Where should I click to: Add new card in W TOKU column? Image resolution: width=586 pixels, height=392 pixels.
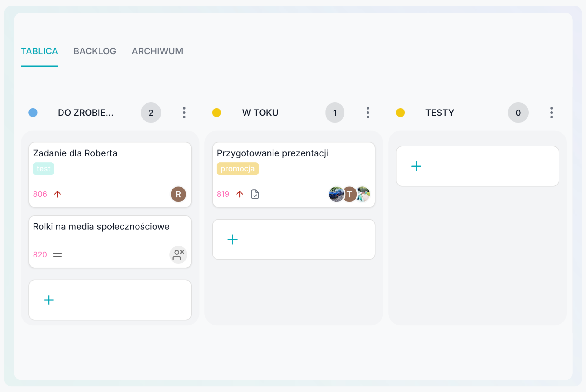click(233, 239)
